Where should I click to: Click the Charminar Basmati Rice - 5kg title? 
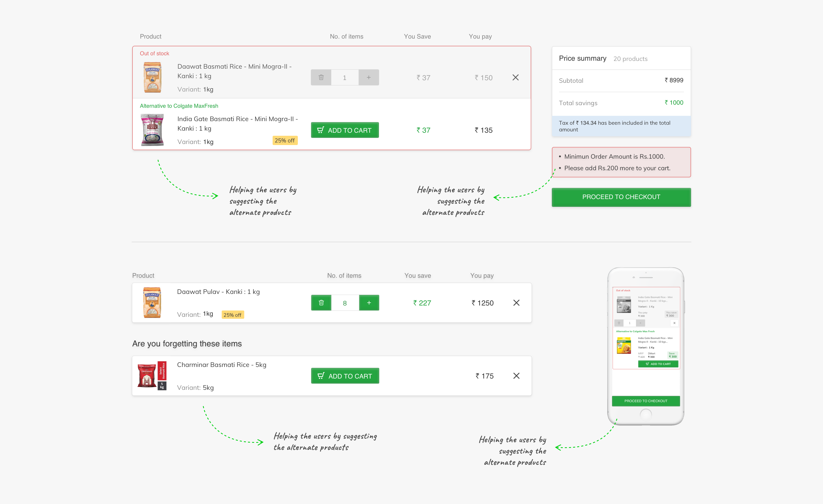[221, 365]
